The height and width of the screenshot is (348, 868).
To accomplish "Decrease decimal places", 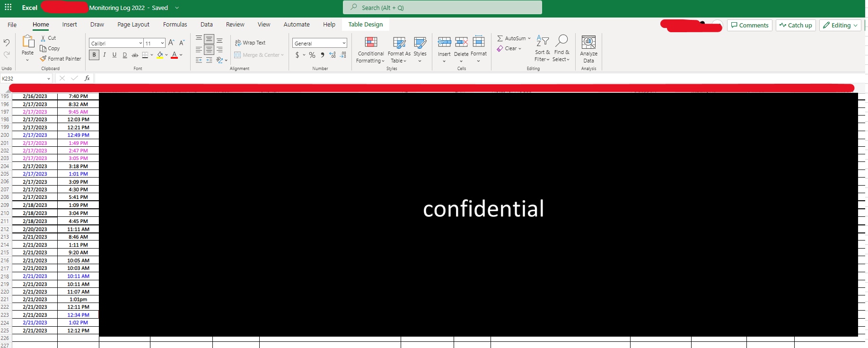I will click(x=343, y=55).
